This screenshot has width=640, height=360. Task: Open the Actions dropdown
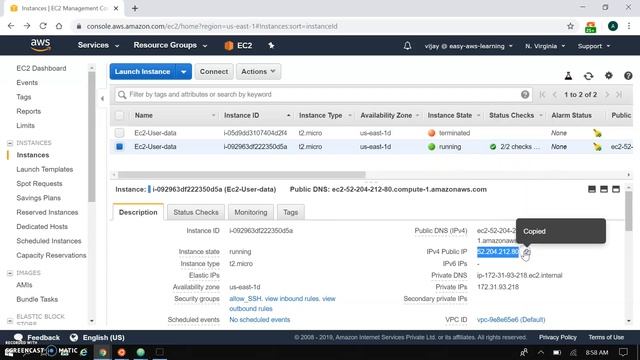(x=258, y=72)
